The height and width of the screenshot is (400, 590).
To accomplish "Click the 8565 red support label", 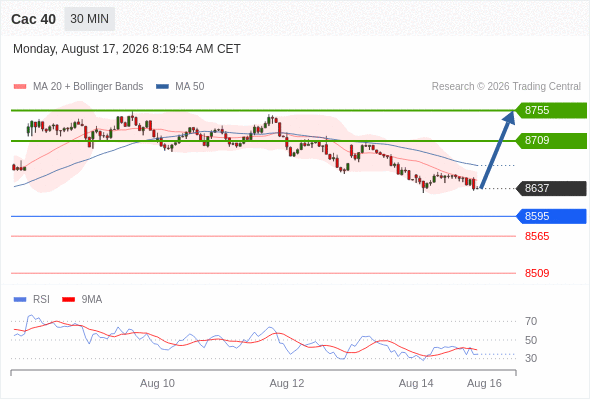I will point(537,236).
